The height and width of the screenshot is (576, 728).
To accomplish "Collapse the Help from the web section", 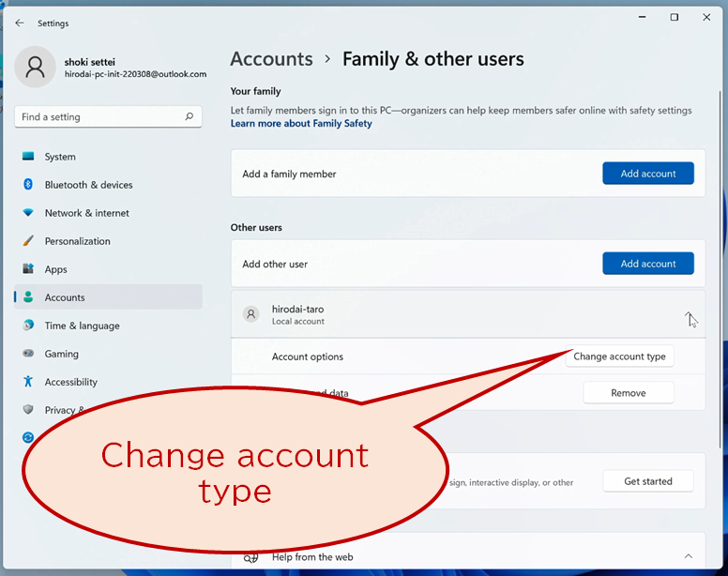I will click(x=689, y=556).
